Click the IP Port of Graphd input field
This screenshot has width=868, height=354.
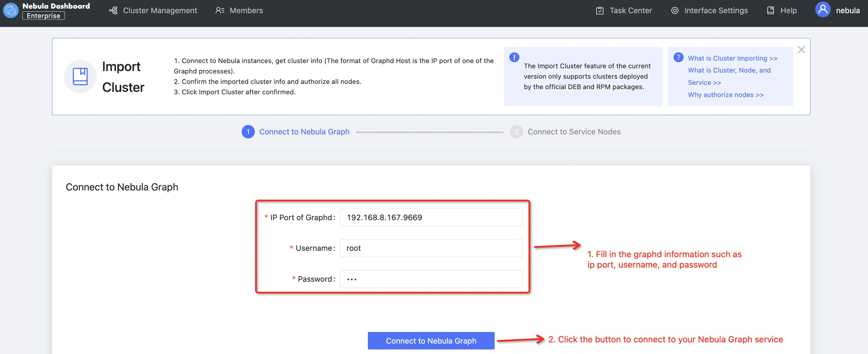(x=431, y=217)
